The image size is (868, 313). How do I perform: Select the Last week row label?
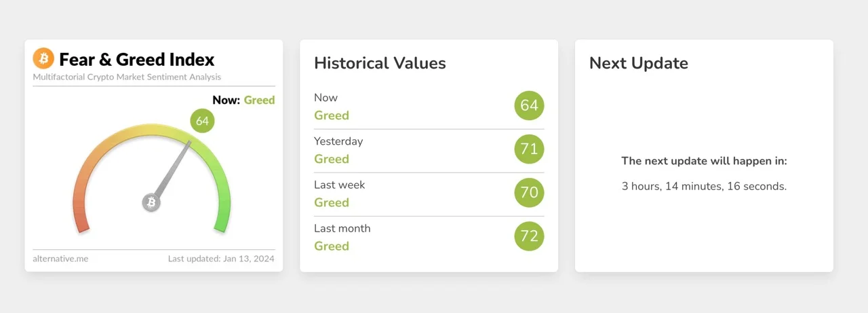pyautogui.click(x=340, y=185)
